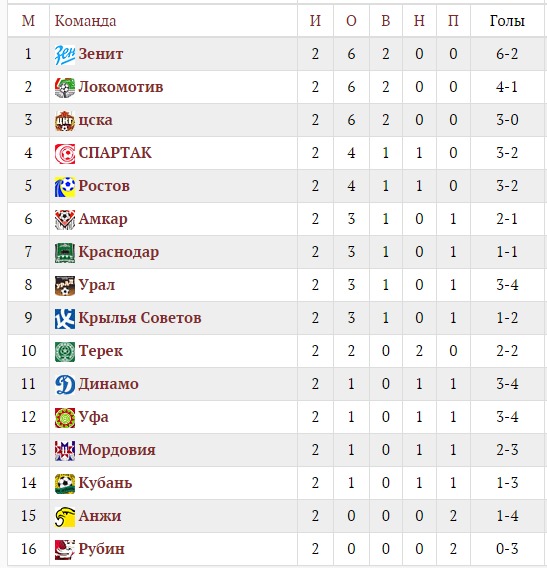Click the Spartak red-white logo
The height and width of the screenshot is (568, 547).
tap(65, 154)
